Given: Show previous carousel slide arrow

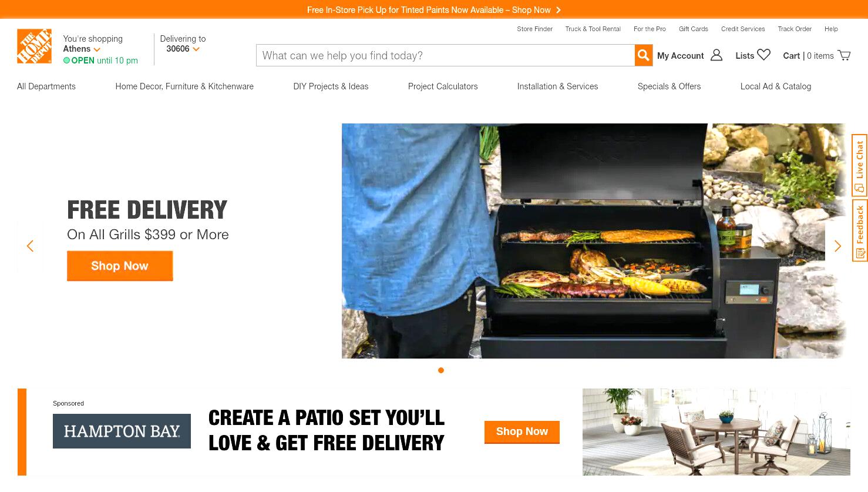Looking at the screenshot, I should [30, 246].
